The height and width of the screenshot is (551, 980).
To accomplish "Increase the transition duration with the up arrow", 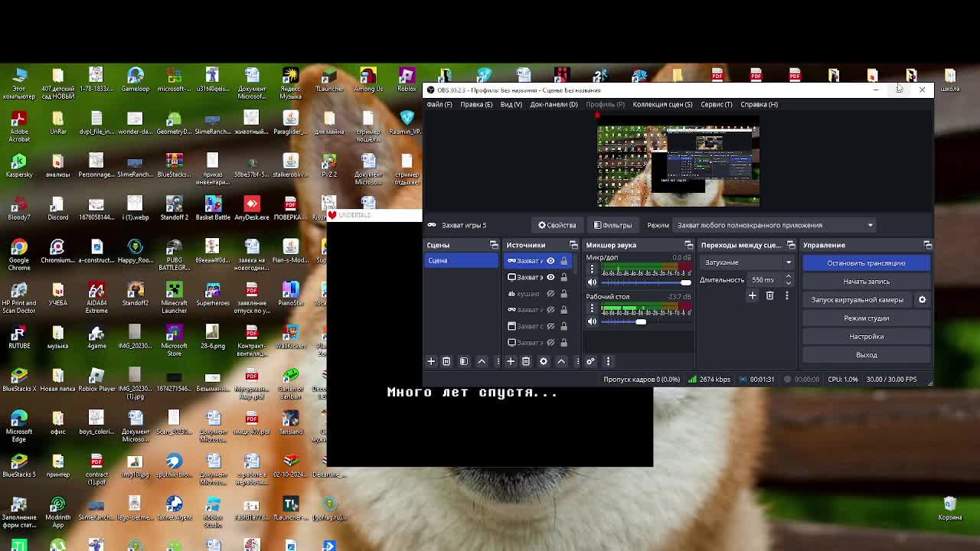I will tap(788, 277).
